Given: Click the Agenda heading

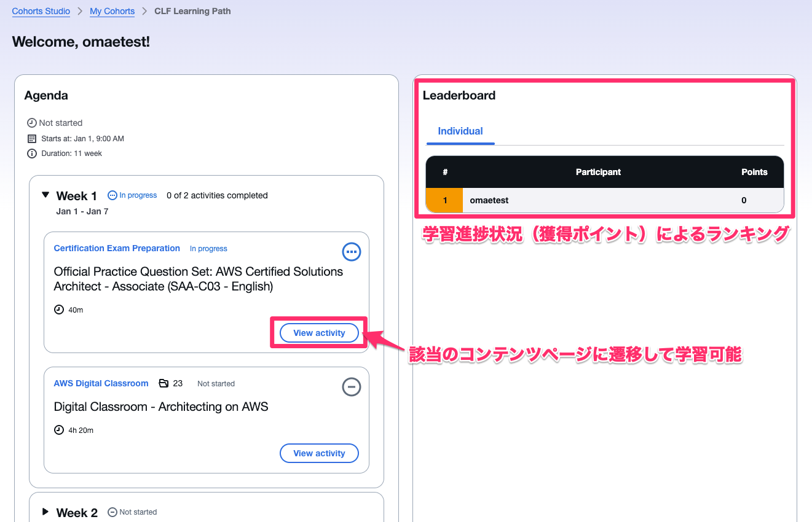Looking at the screenshot, I should [x=46, y=95].
